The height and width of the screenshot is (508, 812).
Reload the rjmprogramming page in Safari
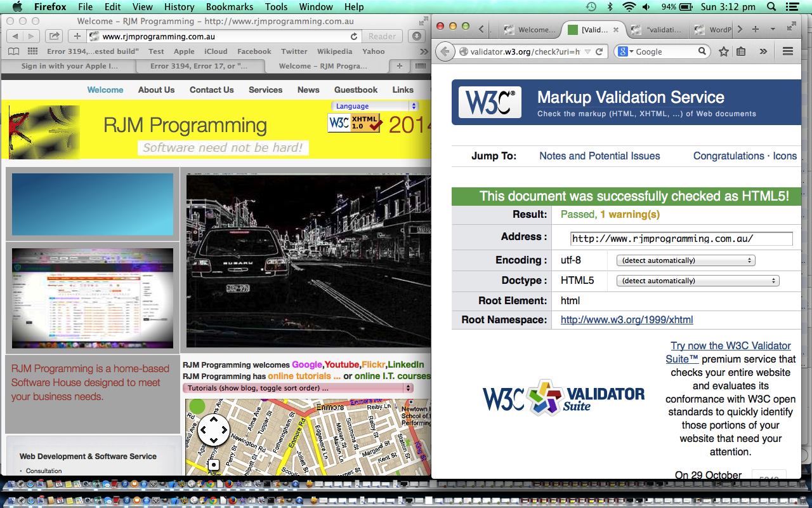355,36
